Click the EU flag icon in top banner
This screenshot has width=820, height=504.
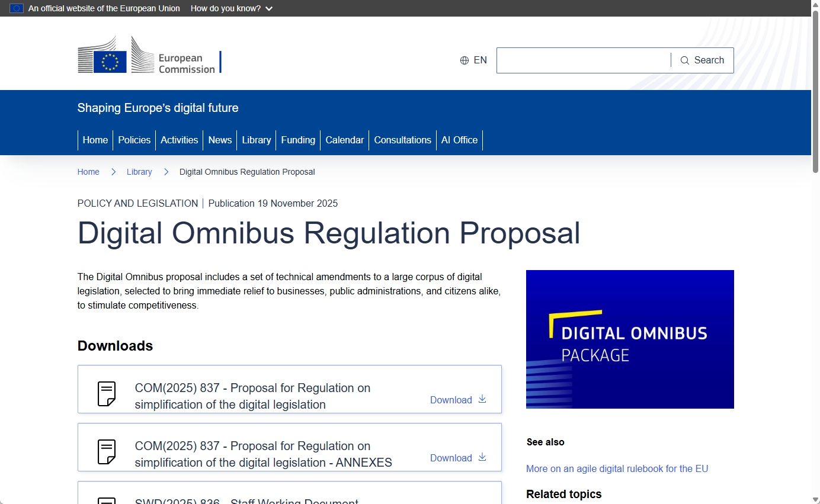tap(17, 8)
